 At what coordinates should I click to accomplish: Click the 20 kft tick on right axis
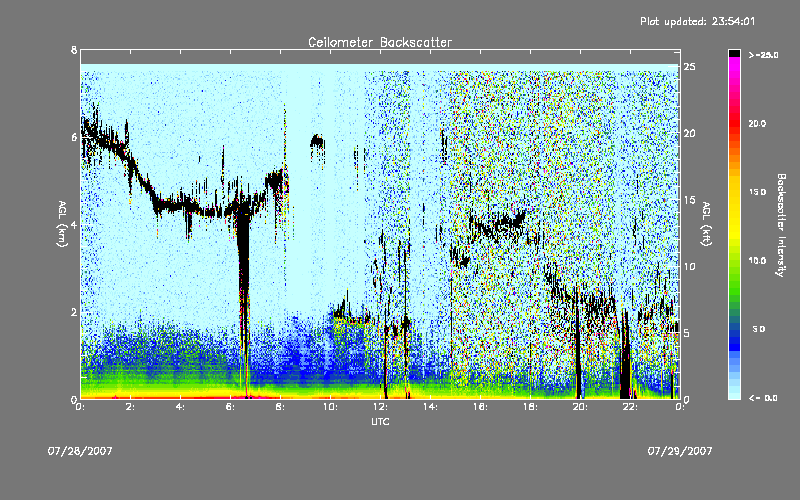tap(690, 133)
